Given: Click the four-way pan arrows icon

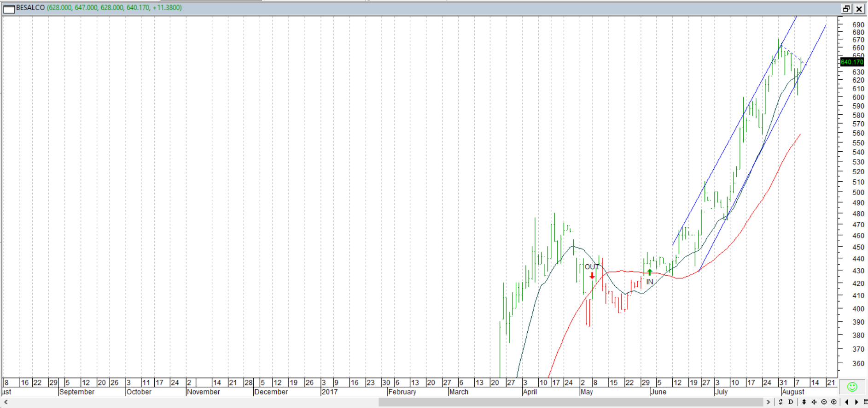Looking at the screenshot, I should coord(814,402).
